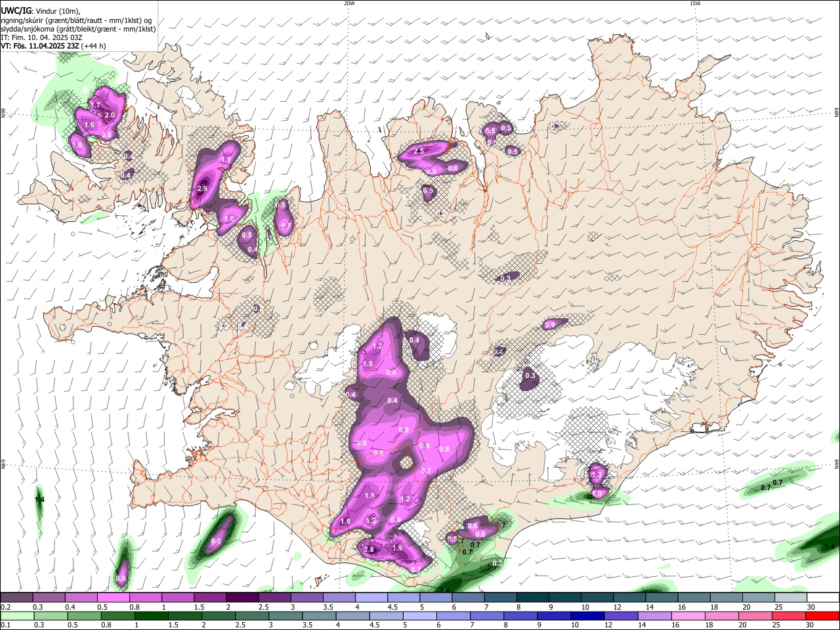
Task: Click the '2.8' snowfall value near the south coast
Action: point(369,549)
